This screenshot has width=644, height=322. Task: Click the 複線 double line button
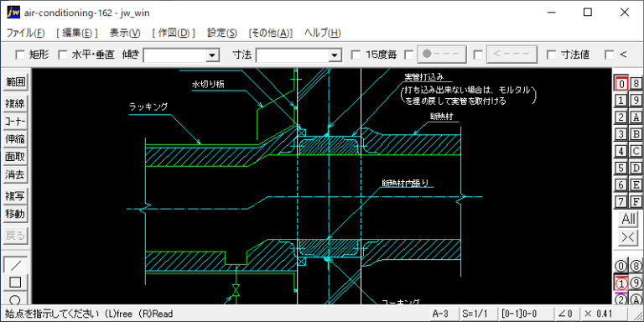click(x=15, y=103)
